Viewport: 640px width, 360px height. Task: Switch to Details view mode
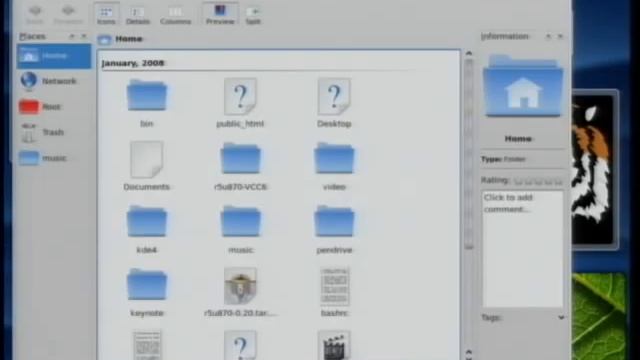click(x=138, y=15)
